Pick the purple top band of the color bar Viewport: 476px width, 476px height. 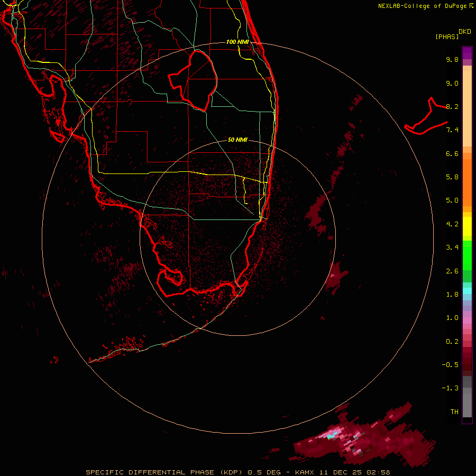coord(467,53)
